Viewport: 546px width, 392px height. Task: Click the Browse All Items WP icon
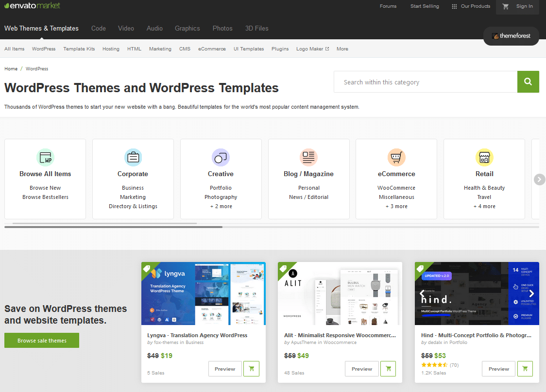coord(45,157)
